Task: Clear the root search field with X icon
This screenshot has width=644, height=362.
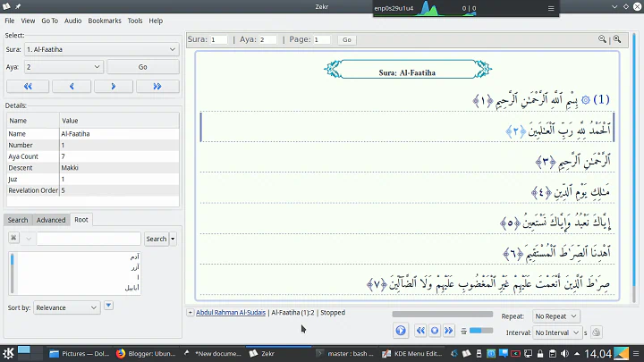Action: tap(13, 238)
